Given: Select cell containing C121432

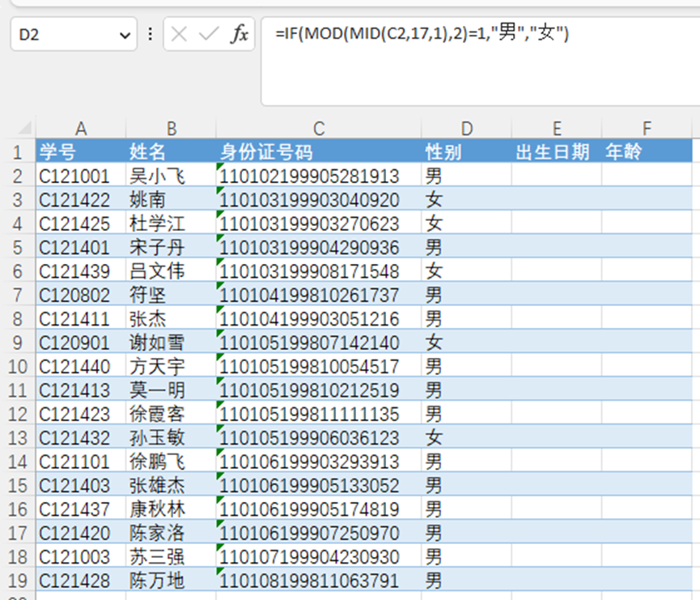Looking at the screenshot, I should coord(81,438).
